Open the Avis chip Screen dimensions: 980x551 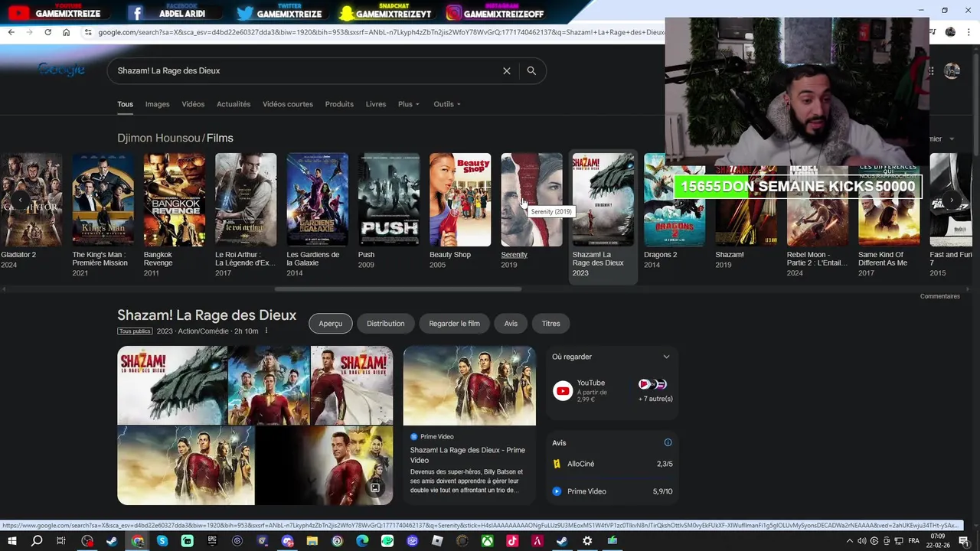click(511, 324)
